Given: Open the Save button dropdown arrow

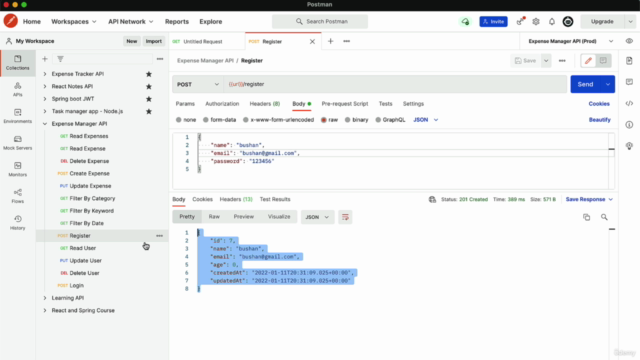Looking at the screenshot, I should coord(546,61).
